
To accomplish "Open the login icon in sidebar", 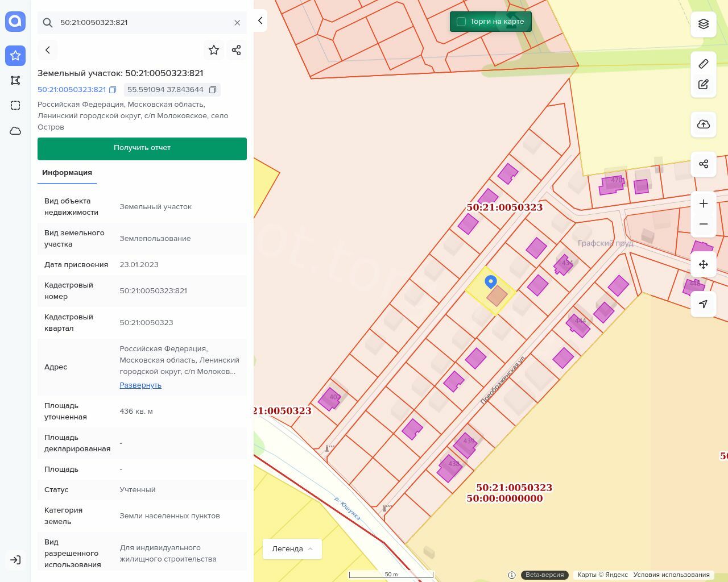I will click(x=15, y=560).
